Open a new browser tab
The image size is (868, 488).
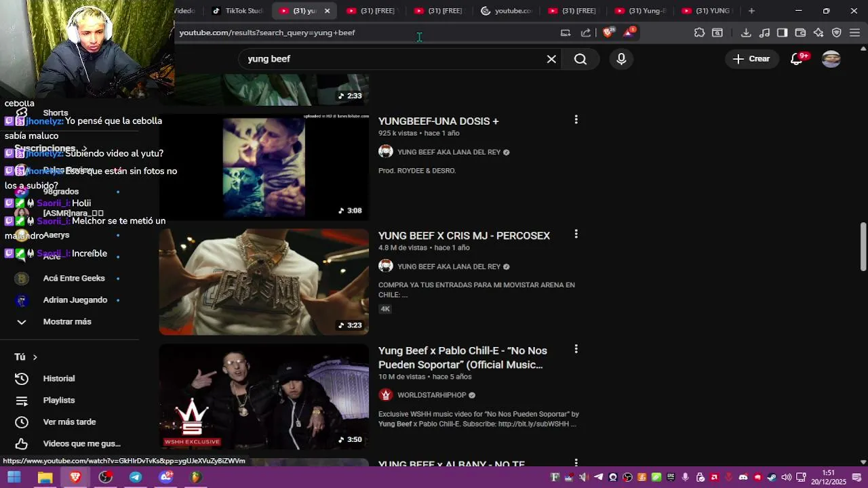pyautogui.click(x=751, y=11)
